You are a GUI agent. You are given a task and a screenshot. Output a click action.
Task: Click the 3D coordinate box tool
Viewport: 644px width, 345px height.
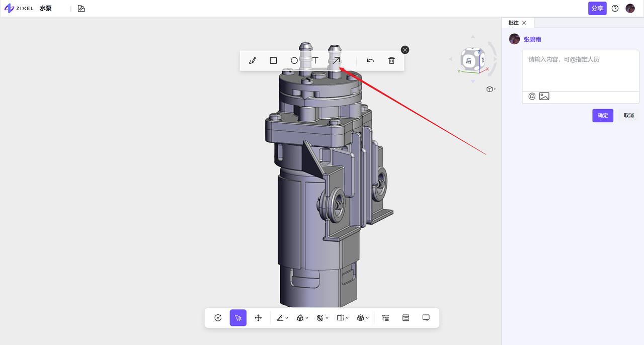pos(300,318)
